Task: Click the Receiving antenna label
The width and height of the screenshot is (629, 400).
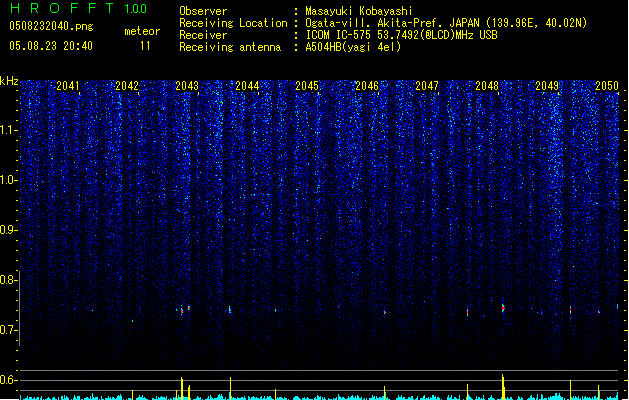Action: (x=230, y=47)
